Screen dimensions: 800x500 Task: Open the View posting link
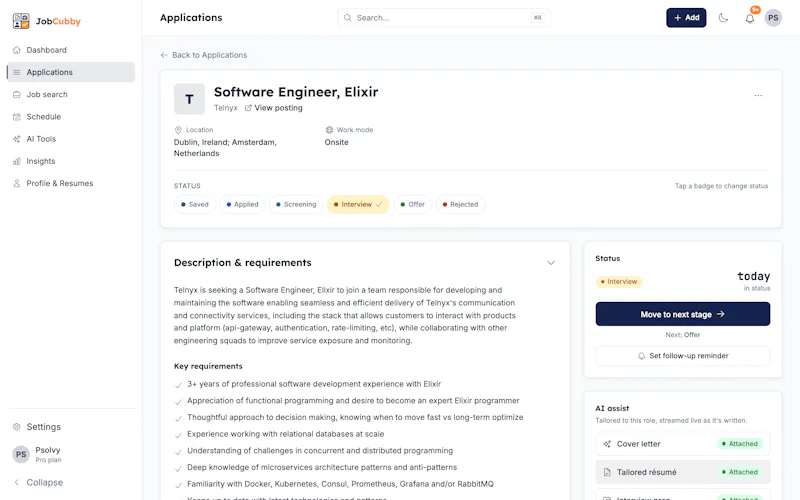click(273, 108)
